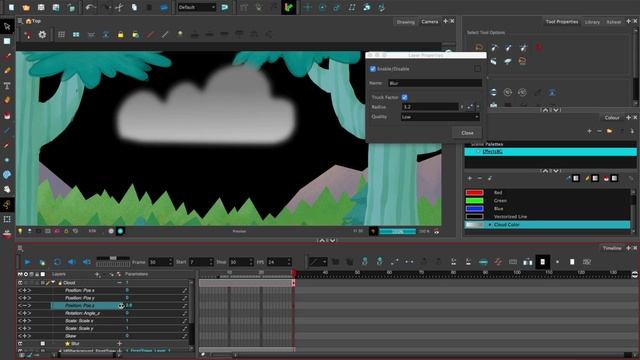Click the add palette plus icon
640x360 pixels.
(589, 131)
